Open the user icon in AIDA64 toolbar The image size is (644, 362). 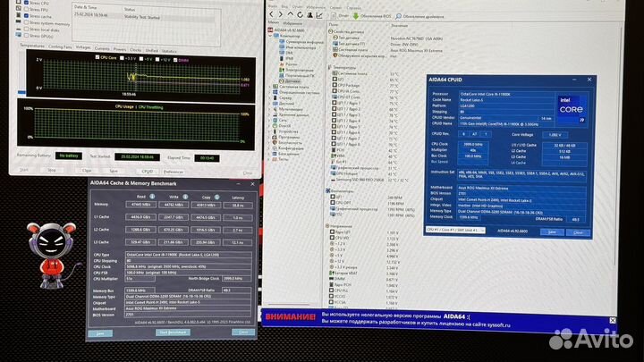click(309, 15)
